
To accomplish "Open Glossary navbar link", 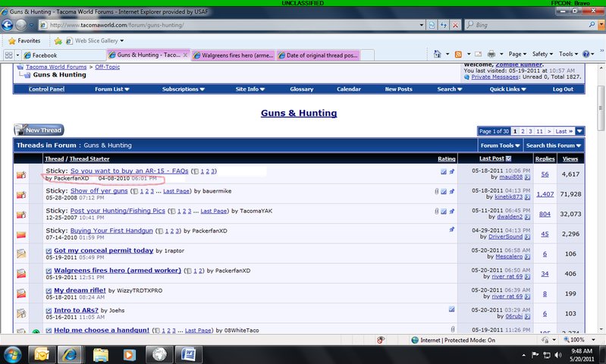I will point(301,89).
